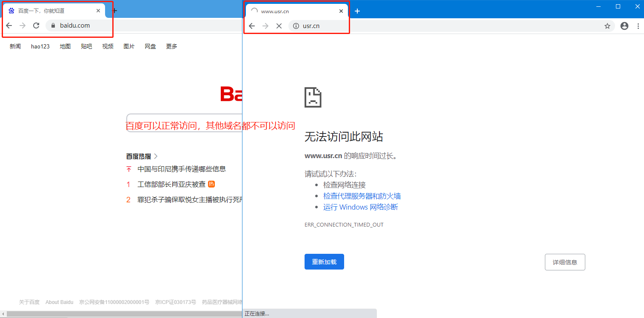Stop loading the usr.cn page
The width and height of the screenshot is (644, 318).
coord(279,26)
